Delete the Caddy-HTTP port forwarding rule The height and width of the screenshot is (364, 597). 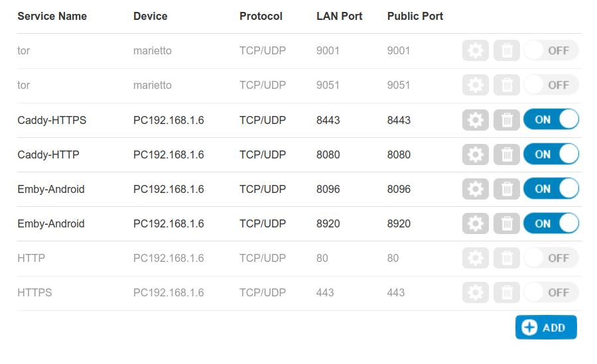[506, 154]
